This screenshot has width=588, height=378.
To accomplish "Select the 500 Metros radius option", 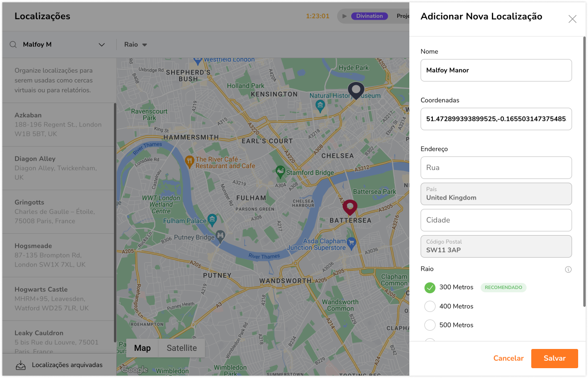I will coord(430,325).
